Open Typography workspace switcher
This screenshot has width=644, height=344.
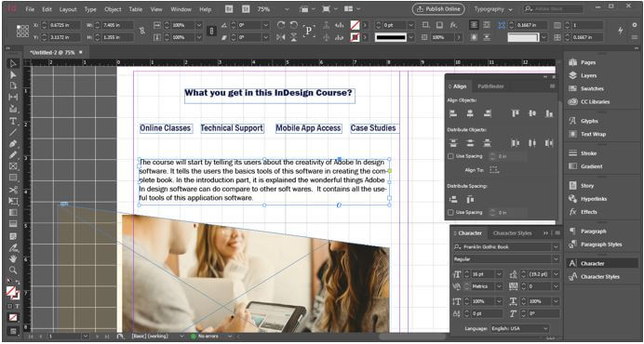click(493, 9)
